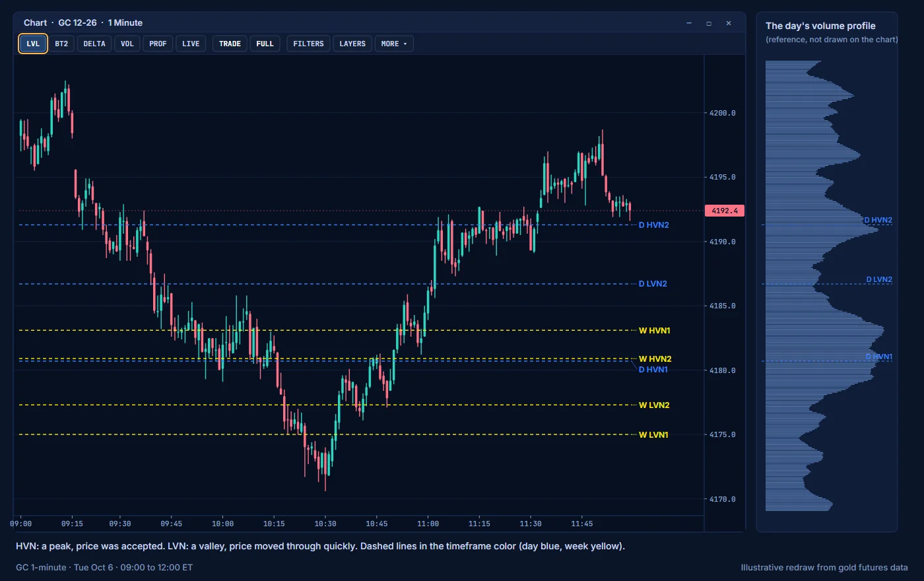Image resolution: width=924 pixels, height=581 pixels.
Task: Click the 1 Minute timeframe in title
Action: 125,22
